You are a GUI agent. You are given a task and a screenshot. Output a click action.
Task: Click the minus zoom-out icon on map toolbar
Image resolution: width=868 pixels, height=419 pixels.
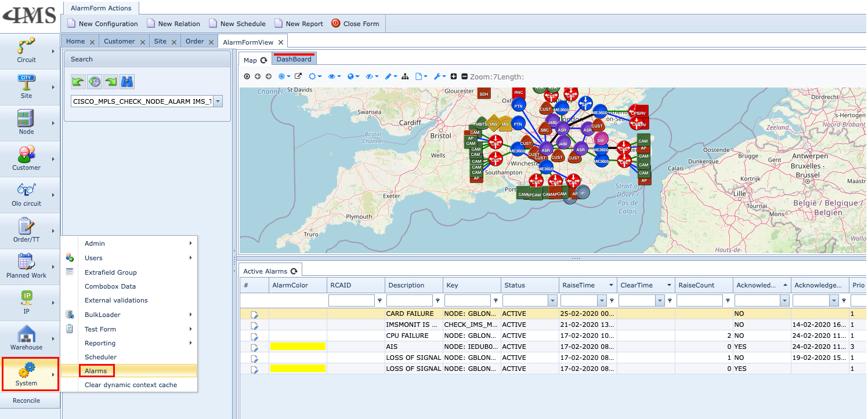464,76
